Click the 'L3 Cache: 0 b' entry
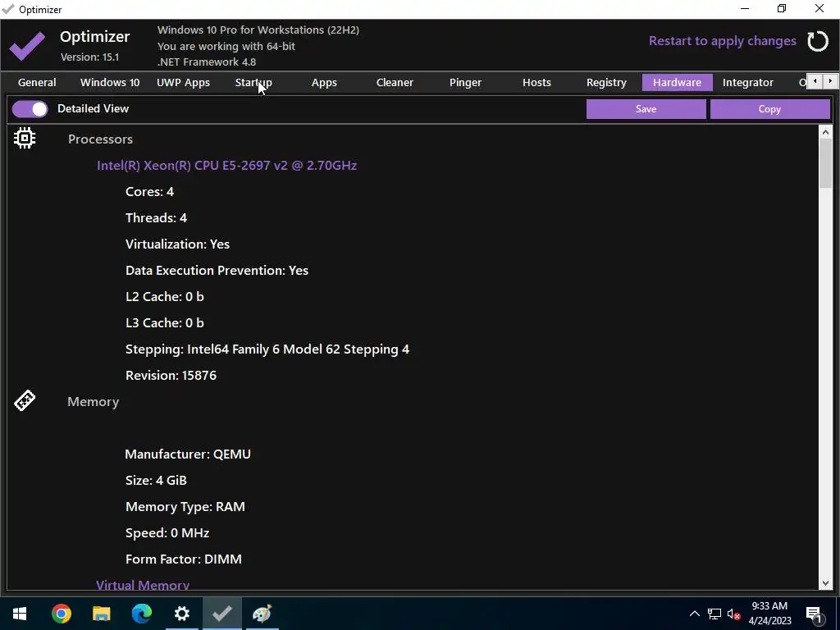The height and width of the screenshot is (630, 840). (x=164, y=323)
